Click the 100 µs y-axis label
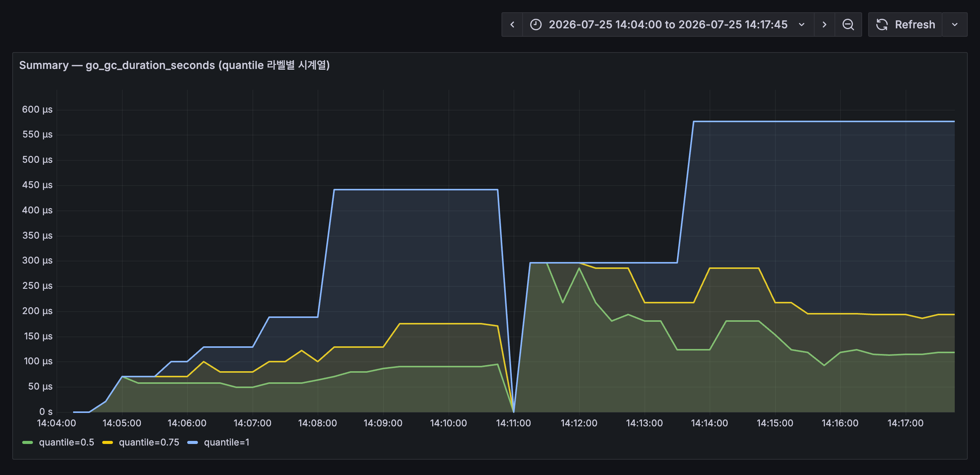This screenshot has height=475, width=980. coord(38,361)
